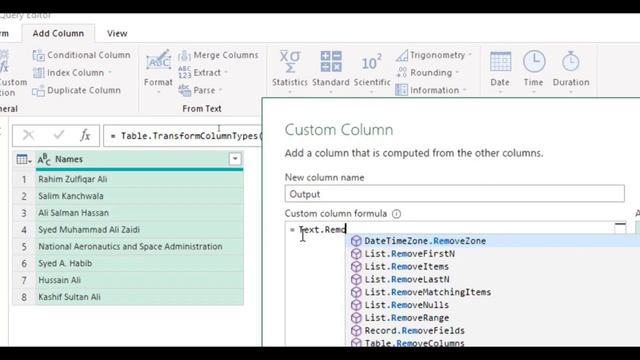Open the Standard operations icon

coord(331,62)
